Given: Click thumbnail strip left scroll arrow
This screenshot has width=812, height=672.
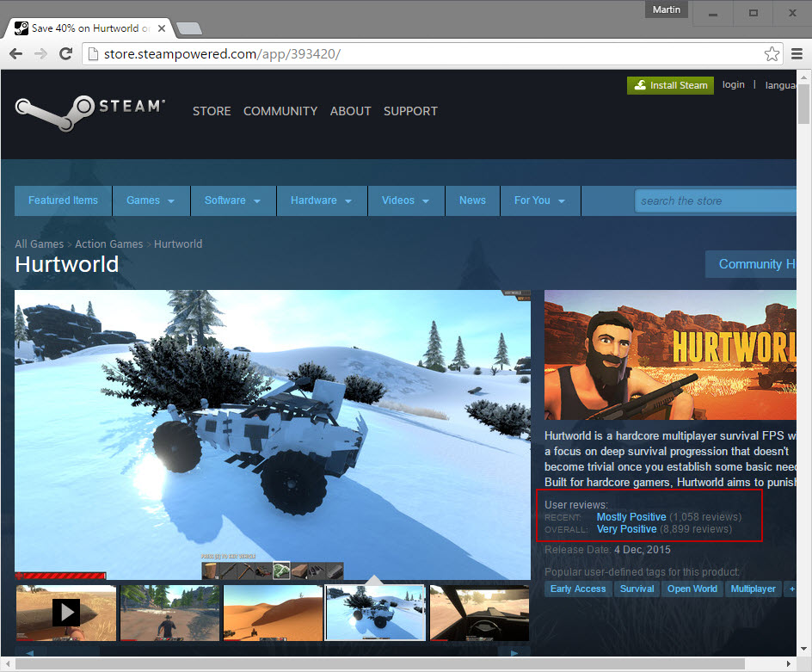Looking at the screenshot, I should 29,652.
